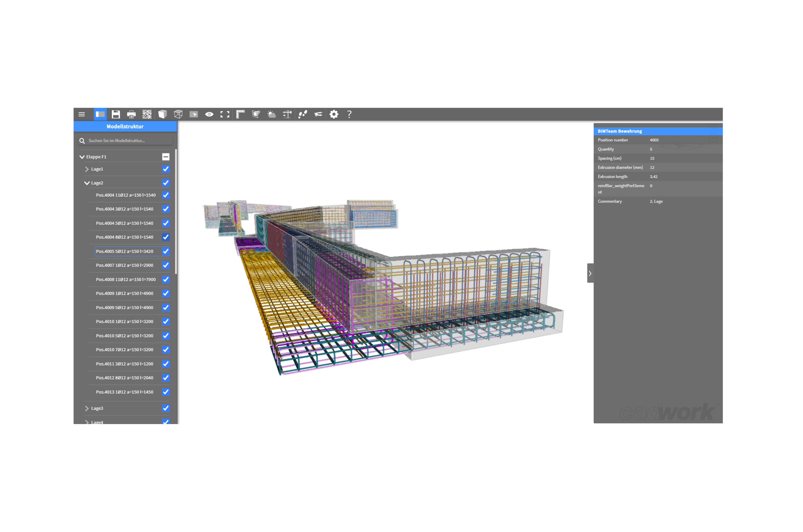Click the section box tool icon

point(256,114)
